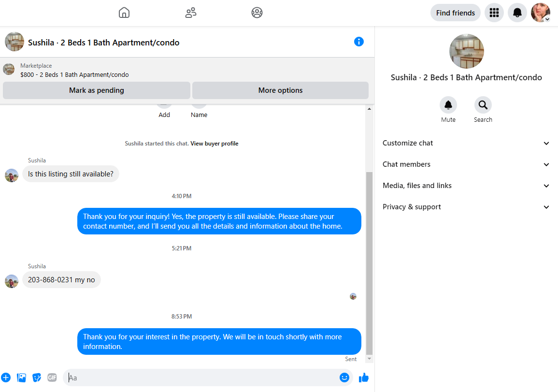Choose a GIF
The height and width of the screenshot is (392, 558).
tap(52, 377)
